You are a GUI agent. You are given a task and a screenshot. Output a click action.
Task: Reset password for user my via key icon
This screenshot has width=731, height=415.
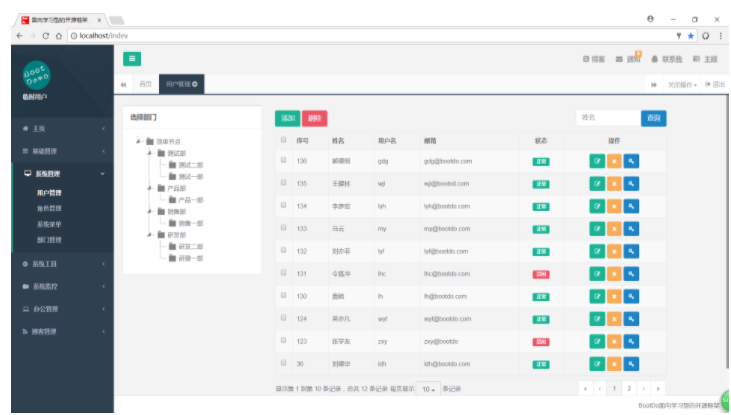(x=631, y=229)
